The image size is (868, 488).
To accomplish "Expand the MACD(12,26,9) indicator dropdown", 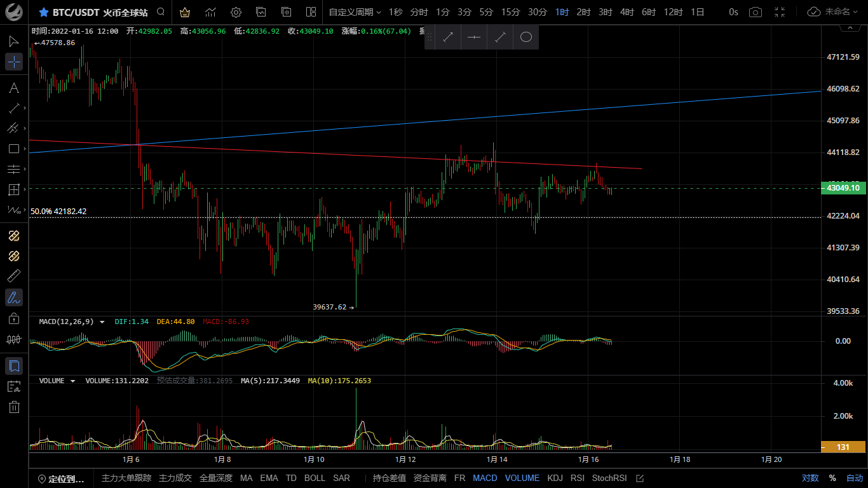I will (x=102, y=322).
